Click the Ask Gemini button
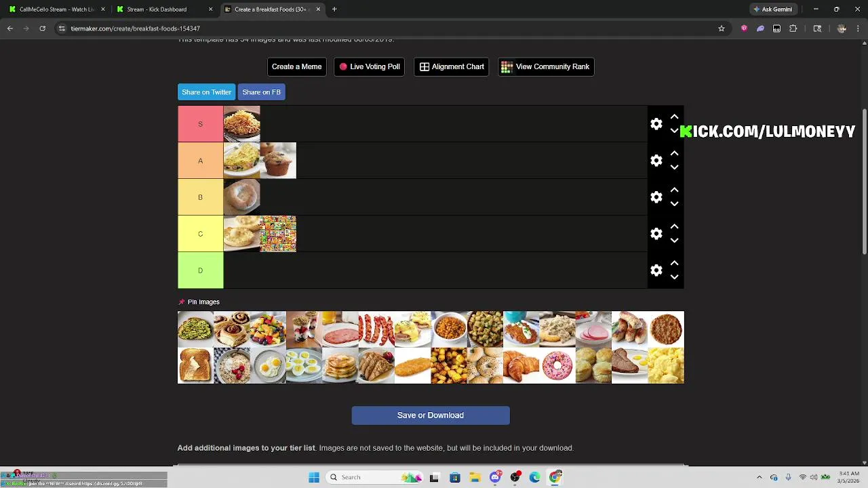The image size is (868, 488). coord(772,9)
